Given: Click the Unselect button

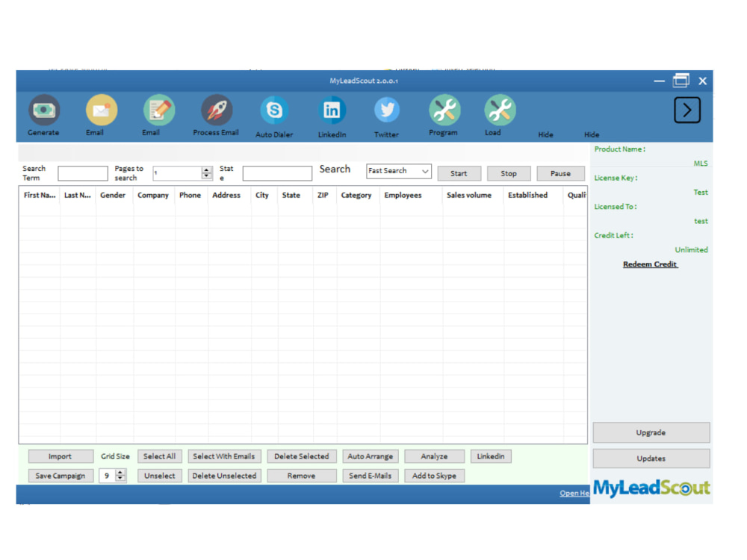Looking at the screenshot, I should pos(160,476).
